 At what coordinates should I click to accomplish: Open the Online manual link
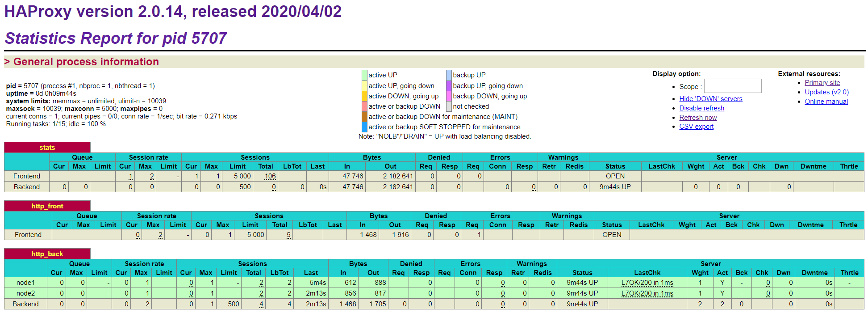[826, 102]
